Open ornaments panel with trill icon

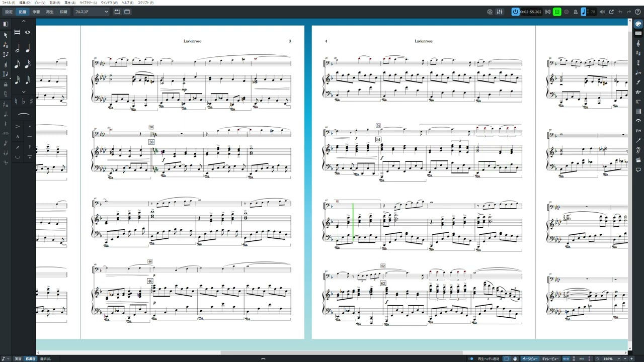(638, 92)
